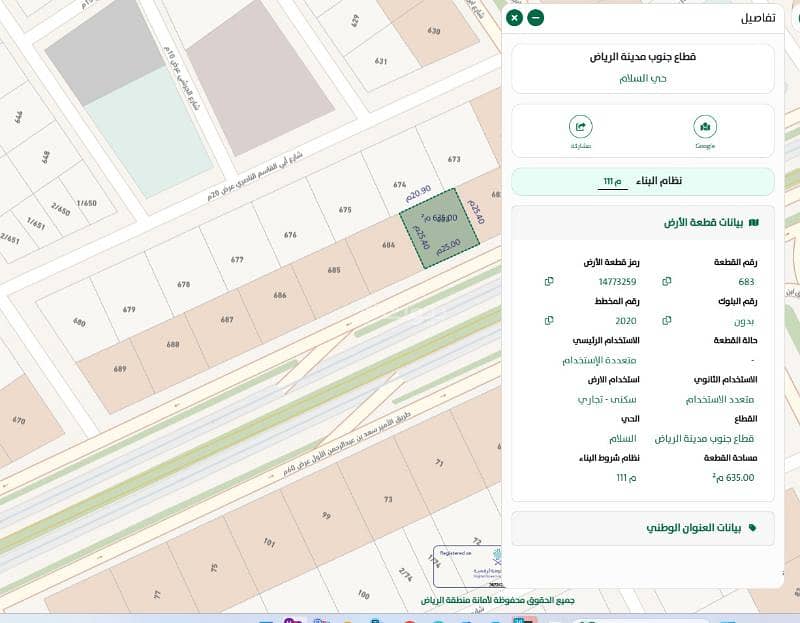Select parcel 677 on the map
The image size is (800, 623).
pyautogui.click(x=237, y=259)
